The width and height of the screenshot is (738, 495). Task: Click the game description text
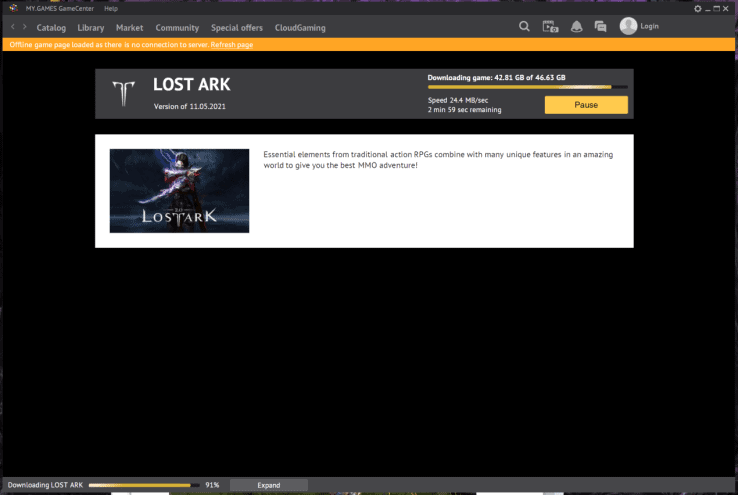point(438,160)
